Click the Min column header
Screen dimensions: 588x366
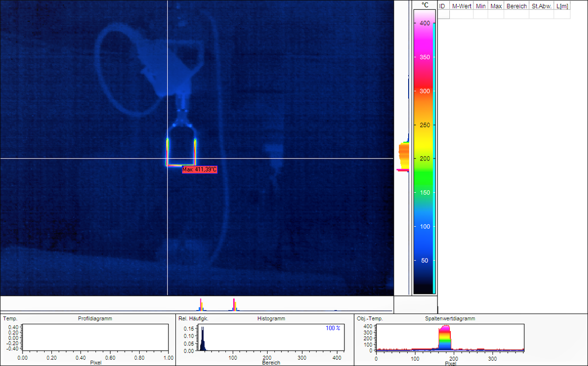pos(481,6)
